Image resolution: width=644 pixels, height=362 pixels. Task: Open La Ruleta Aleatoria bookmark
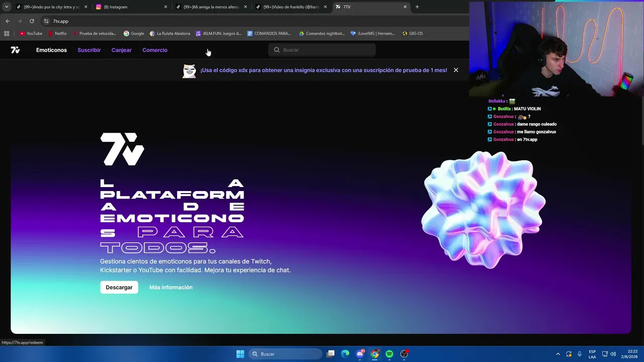170,34
